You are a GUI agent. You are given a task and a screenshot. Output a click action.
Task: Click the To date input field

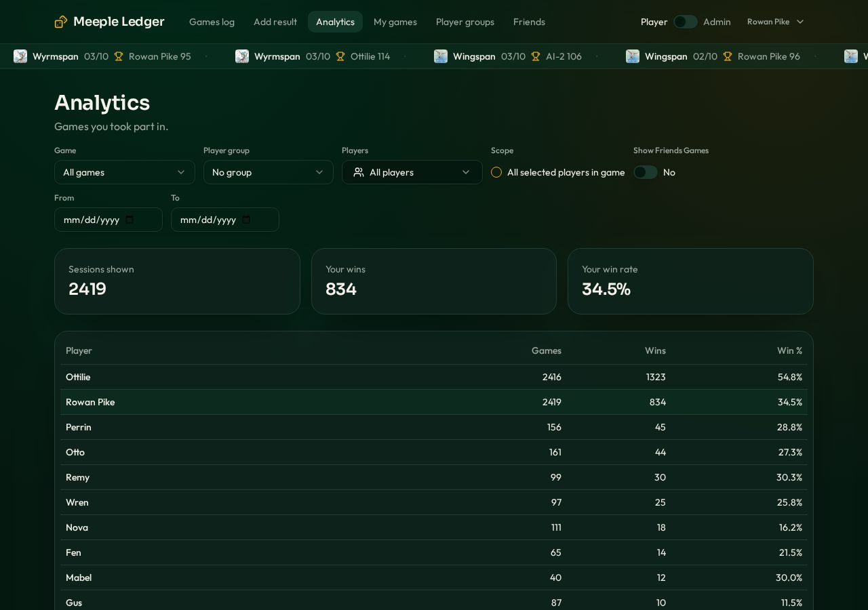(x=225, y=220)
